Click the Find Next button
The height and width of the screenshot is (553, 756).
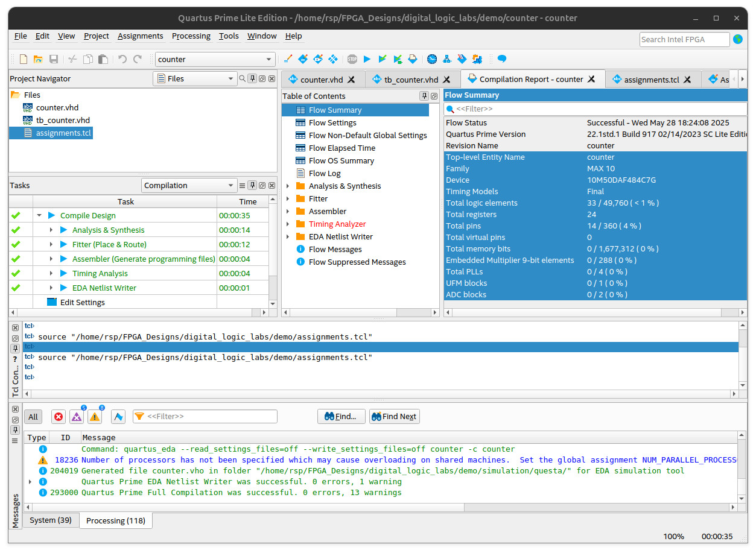394,417
